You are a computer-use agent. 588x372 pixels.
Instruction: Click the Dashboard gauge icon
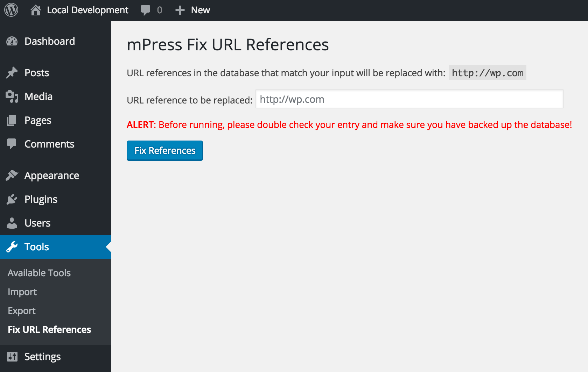pos(12,41)
